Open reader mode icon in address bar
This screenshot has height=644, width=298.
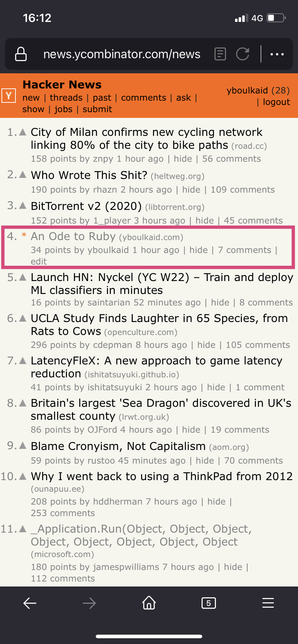click(x=220, y=54)
